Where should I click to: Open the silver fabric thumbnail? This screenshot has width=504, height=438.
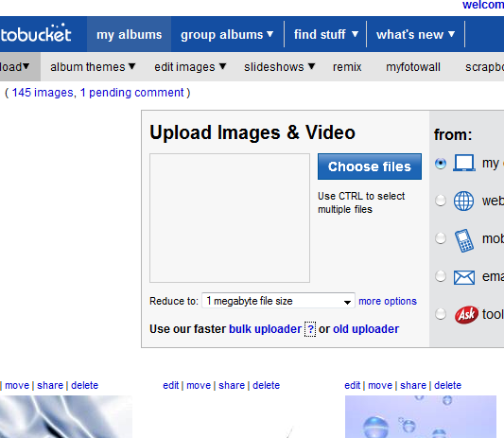pyautogui.click(x=66, y=417)
